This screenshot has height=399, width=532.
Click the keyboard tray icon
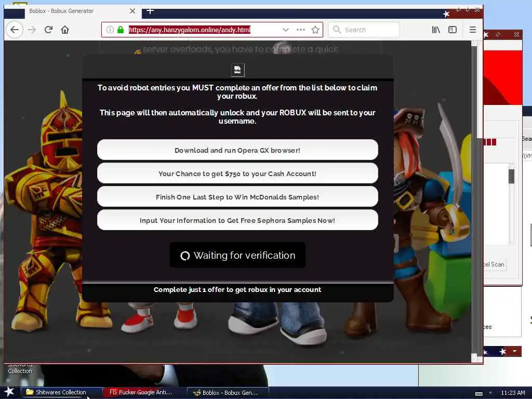(478, 393)
